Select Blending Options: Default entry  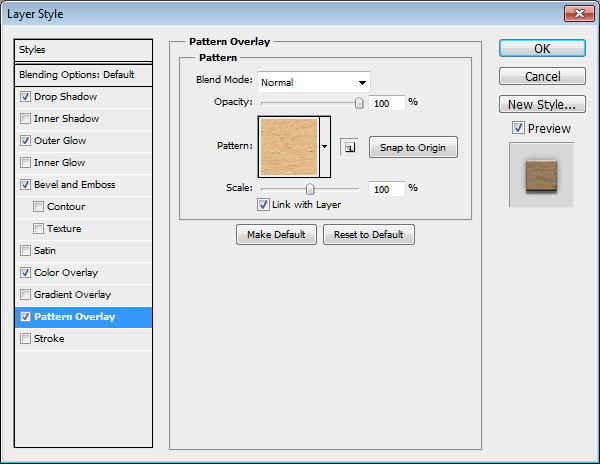[84, 75]
